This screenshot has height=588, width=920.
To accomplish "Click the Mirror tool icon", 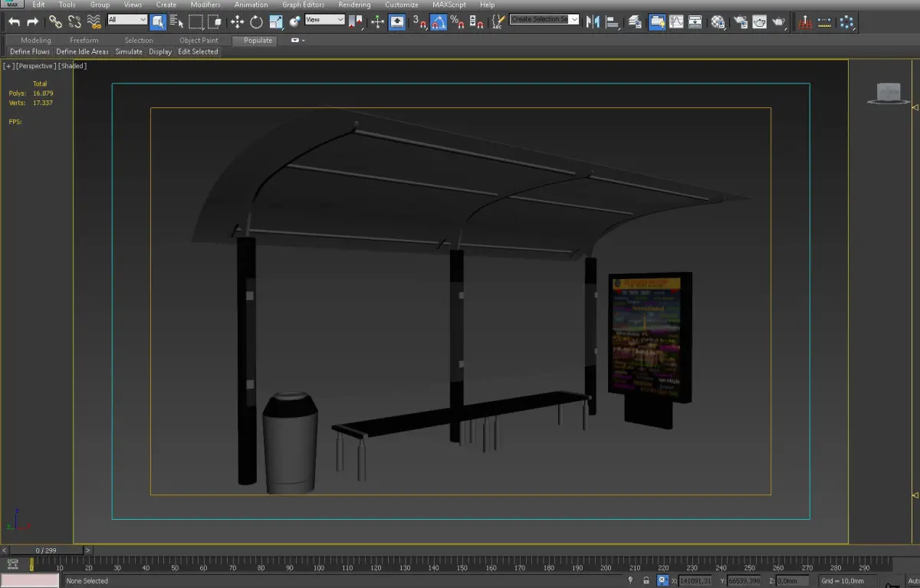I will pyautogui.click(x=593, y=22).
